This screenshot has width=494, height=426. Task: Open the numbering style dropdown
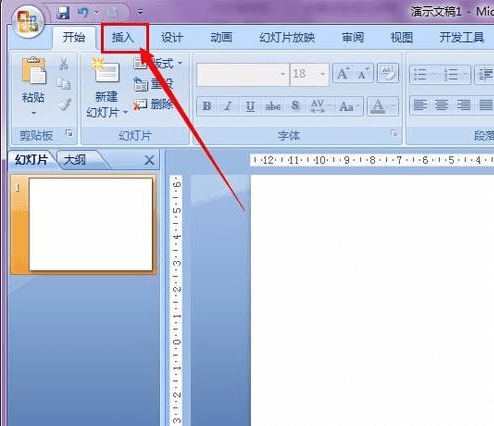tap(466, 75)
